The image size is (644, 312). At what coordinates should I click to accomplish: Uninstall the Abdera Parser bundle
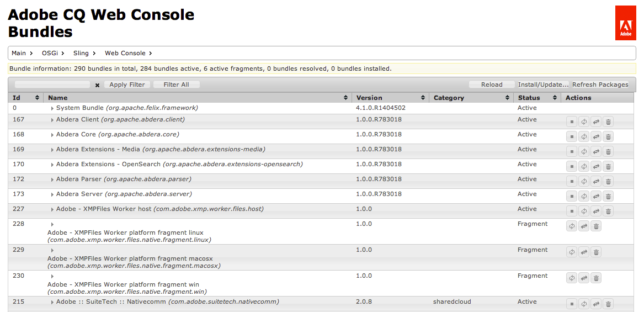point(608,181)
